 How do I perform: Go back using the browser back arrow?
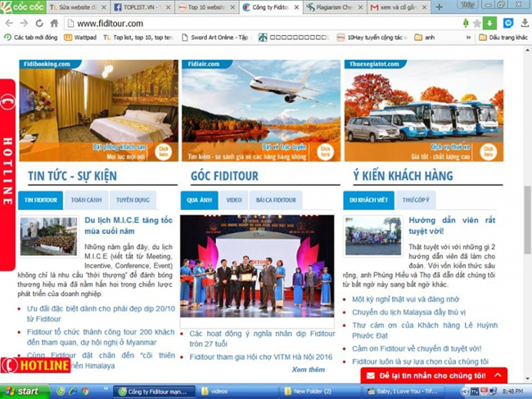9,24
